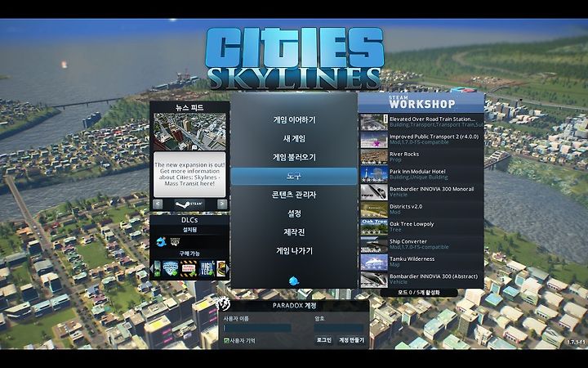Click the installed blue Chirper DLC icon

click(161, 241)
